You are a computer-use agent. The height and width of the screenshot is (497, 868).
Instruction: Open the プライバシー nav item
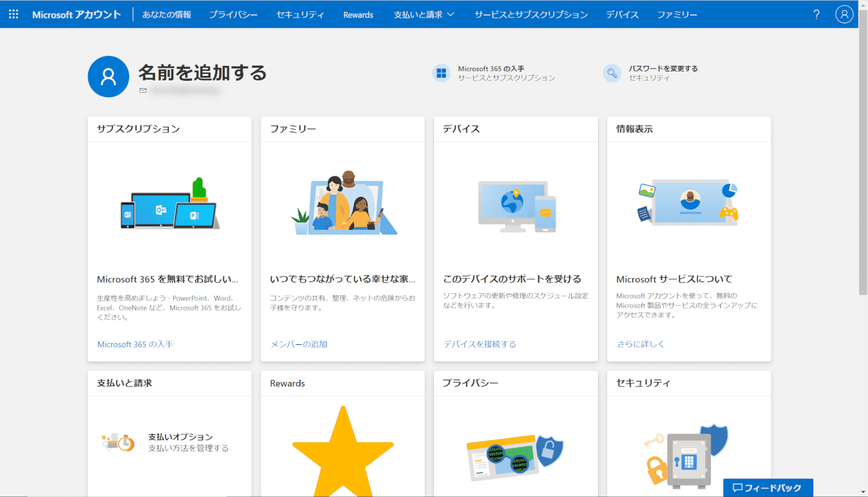coord(233,14)
